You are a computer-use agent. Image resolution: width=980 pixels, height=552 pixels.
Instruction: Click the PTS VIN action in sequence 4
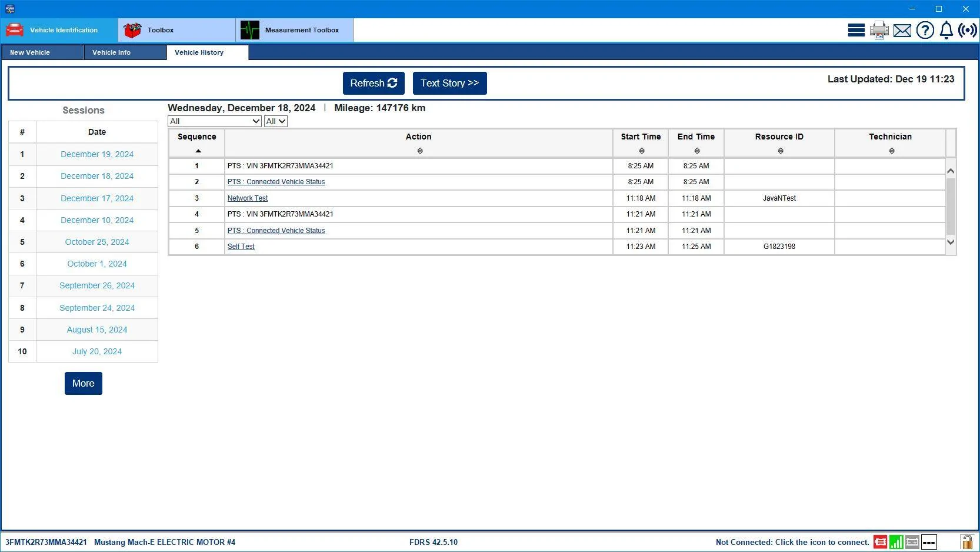(281, 214)
